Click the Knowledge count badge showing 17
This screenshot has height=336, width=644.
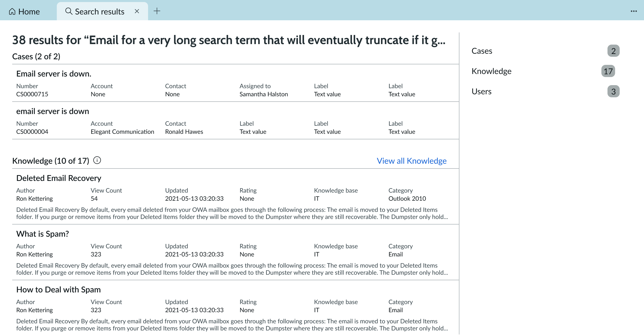pos(609,71)
